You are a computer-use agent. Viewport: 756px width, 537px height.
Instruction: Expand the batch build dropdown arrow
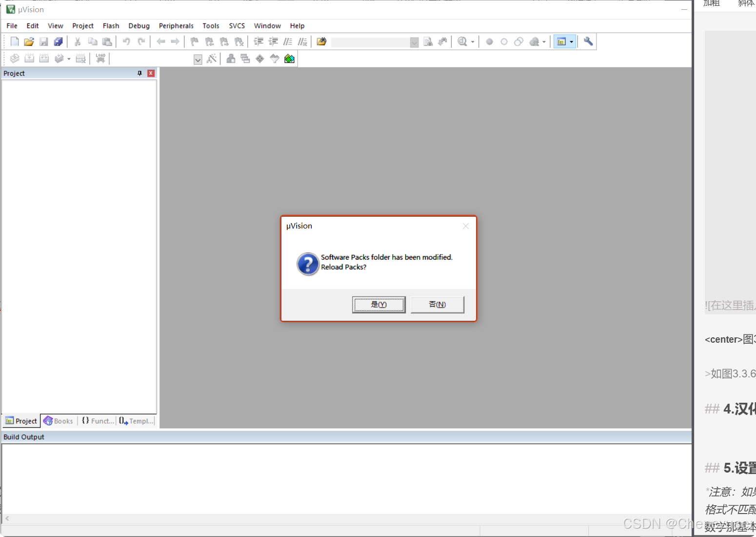69,59
